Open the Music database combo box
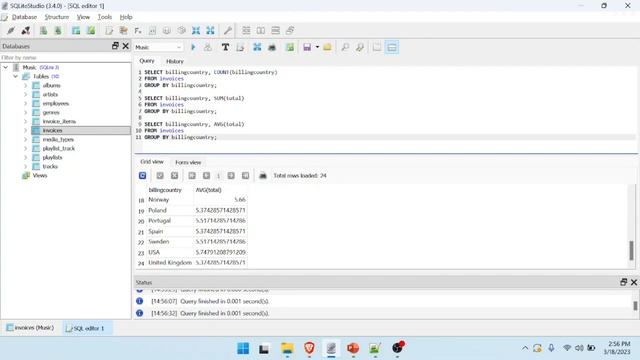The width and height of the screenshot is (640, 360). pos(158,47)
